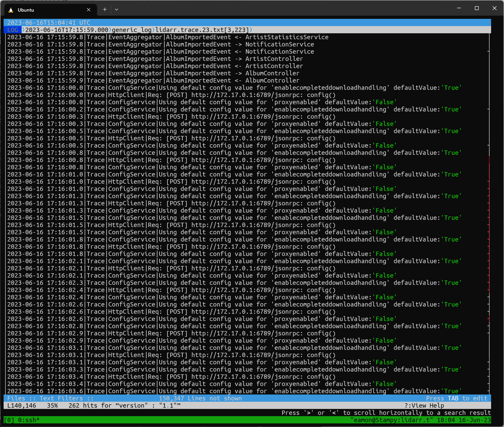Viewport: 504px width, 427px height.
Task: Open a new terminal tab with the plus icon
Action: coord(105,9)
